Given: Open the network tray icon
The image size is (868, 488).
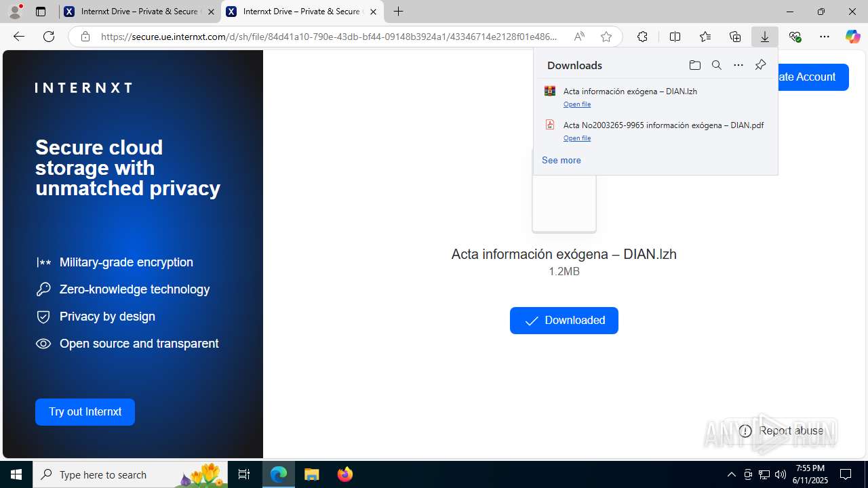Looking at the screenshot, I should pos(764,474).
